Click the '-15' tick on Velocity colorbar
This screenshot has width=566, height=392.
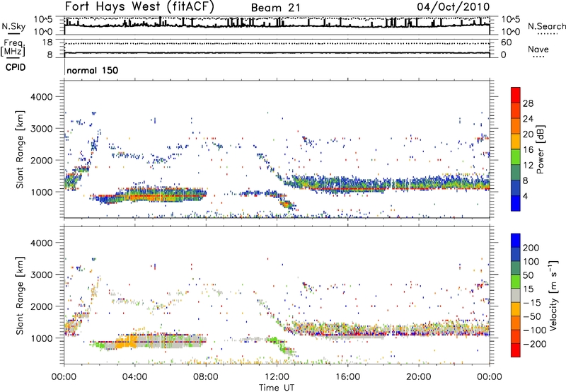tap(532, 302)
